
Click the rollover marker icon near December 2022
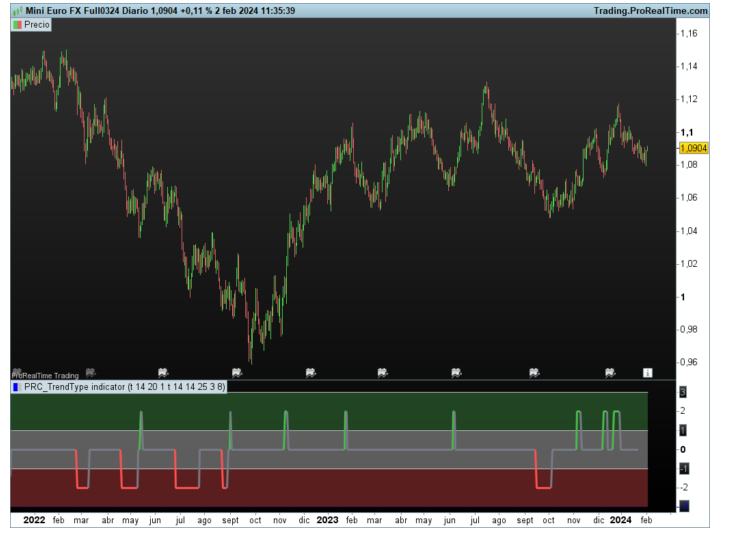(x=311, y=372)
